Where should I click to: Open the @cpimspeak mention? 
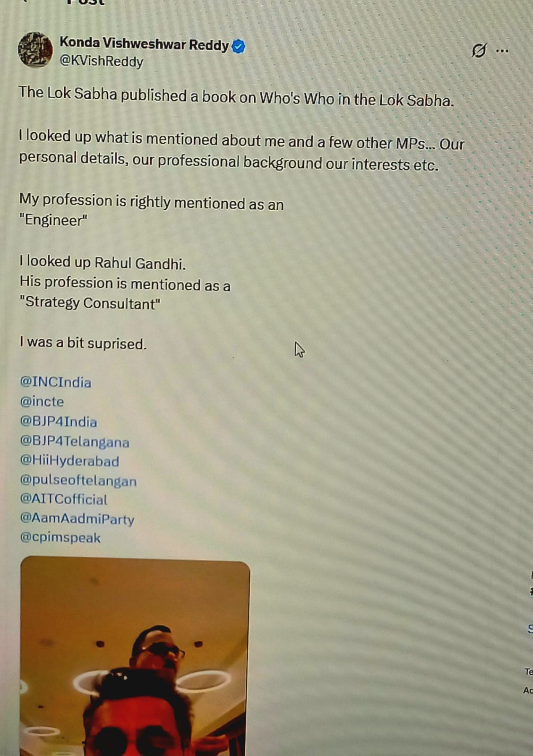[60, 538]
